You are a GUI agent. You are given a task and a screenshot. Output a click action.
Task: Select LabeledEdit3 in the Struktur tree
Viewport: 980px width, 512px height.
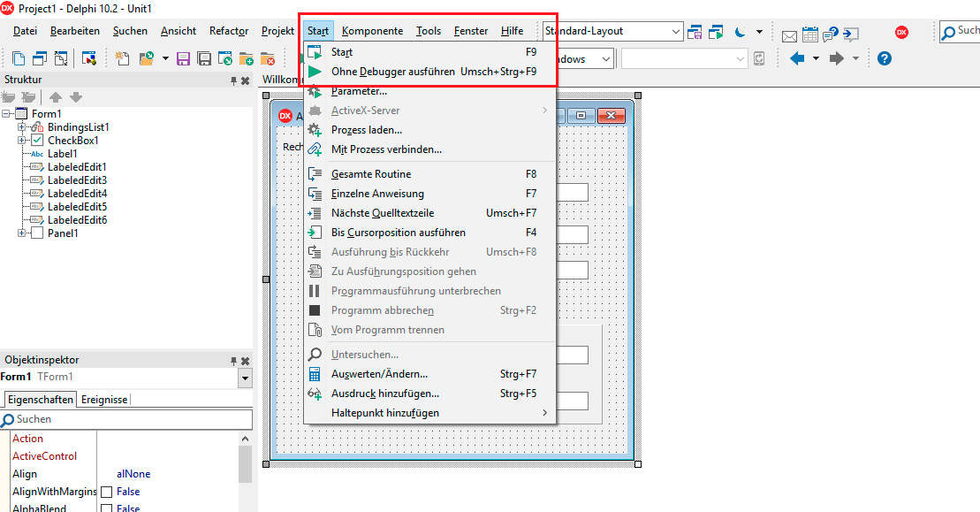tap(77, 180)
